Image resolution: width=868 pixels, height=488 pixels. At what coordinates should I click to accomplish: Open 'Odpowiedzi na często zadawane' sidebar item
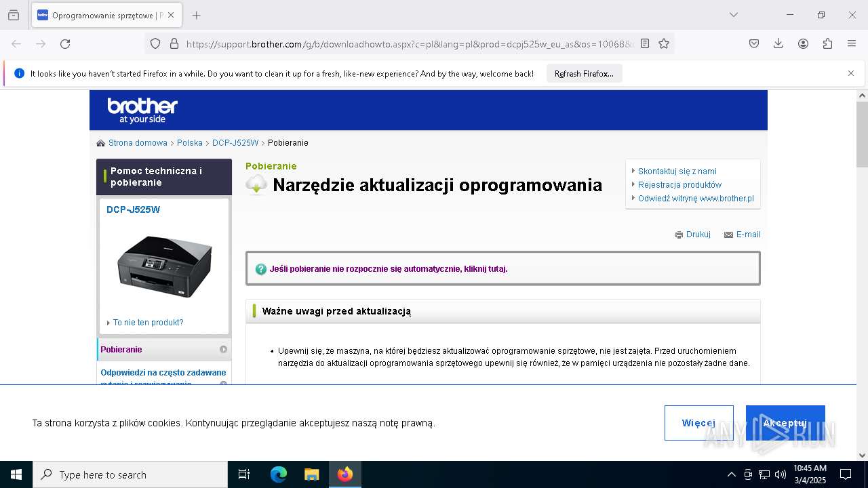tap(163, 373)
